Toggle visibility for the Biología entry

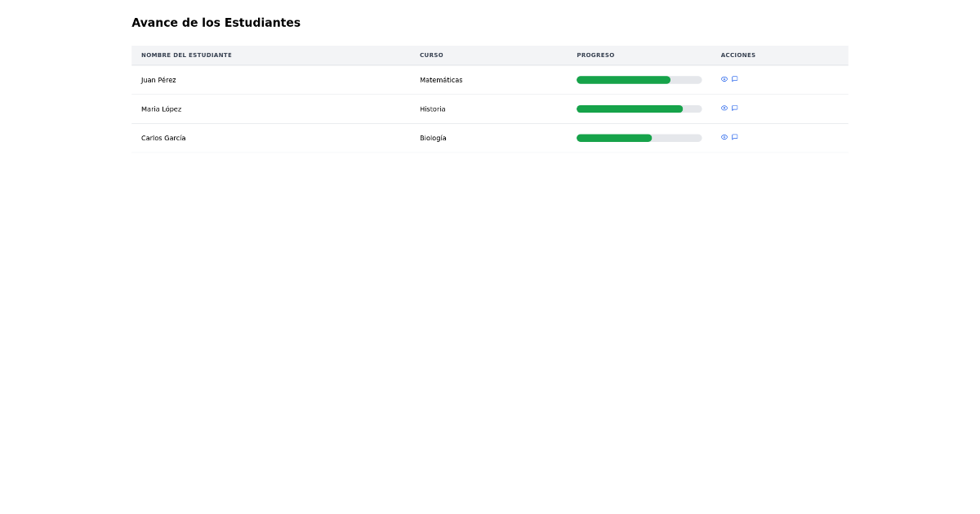[724, 137]
